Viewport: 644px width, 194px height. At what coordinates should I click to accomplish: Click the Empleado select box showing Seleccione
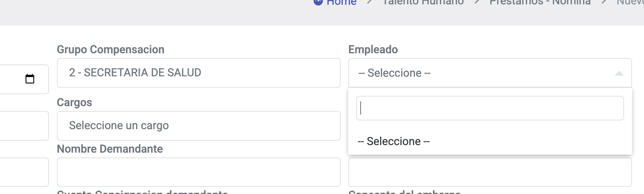(478, 73)
